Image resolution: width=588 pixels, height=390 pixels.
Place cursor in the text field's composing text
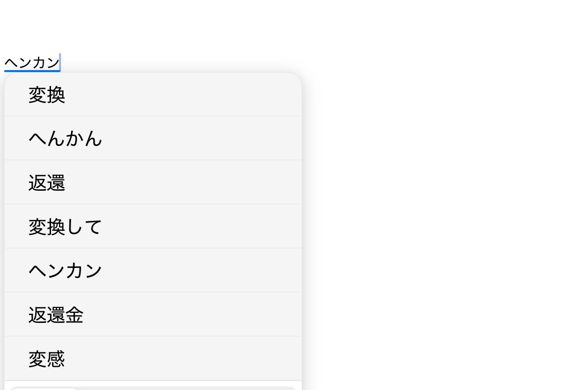32,63
